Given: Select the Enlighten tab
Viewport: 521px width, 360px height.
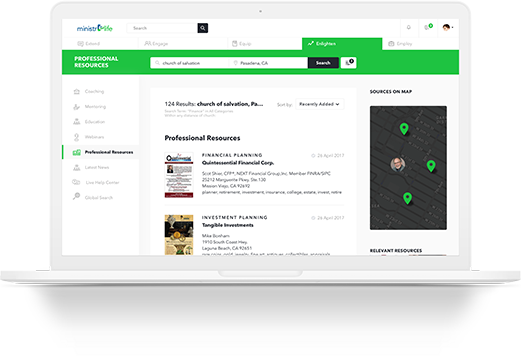Looking at the screenshot, I should pyautogui.click(x=342, y=44).
